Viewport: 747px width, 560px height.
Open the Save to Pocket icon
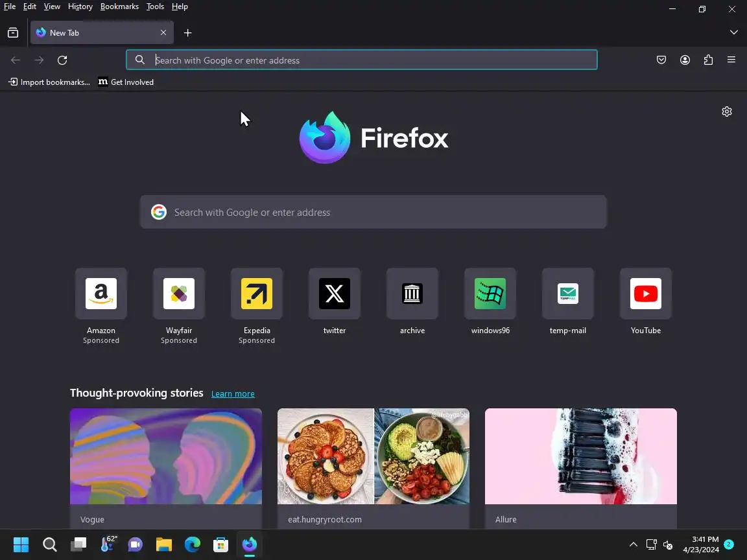[x=661, y=60]
